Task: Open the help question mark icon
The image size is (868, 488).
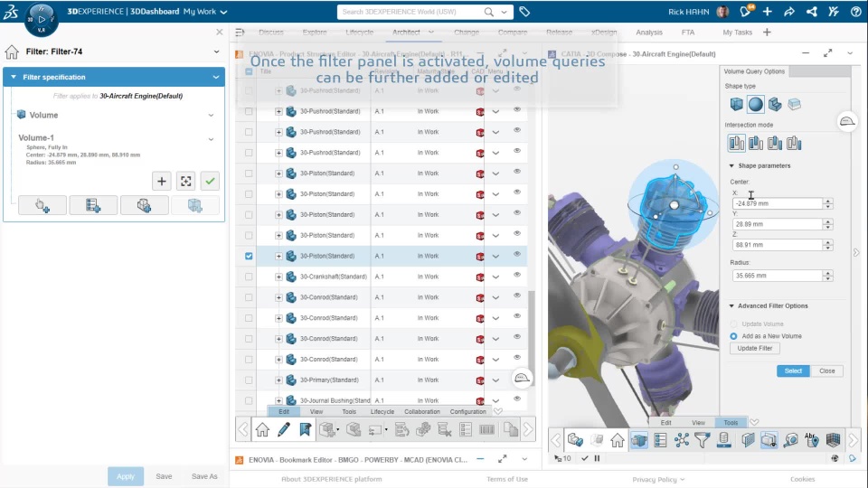Action: pos(856,12)
